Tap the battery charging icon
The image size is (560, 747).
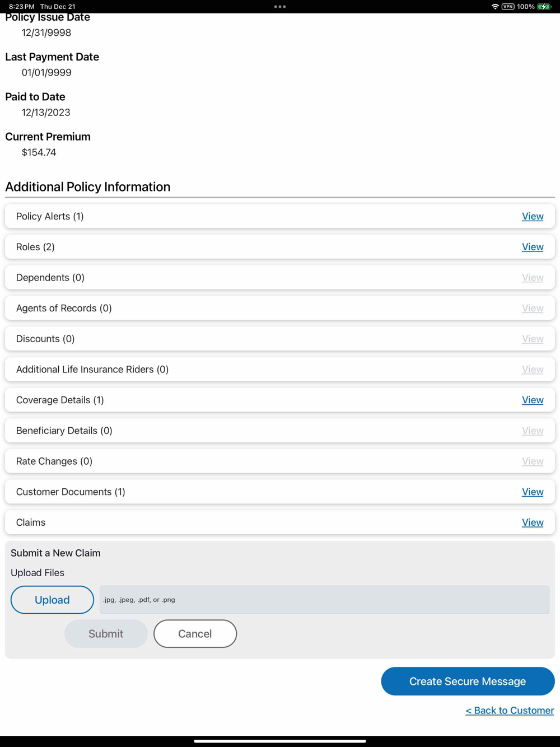[x=544, y=7]
